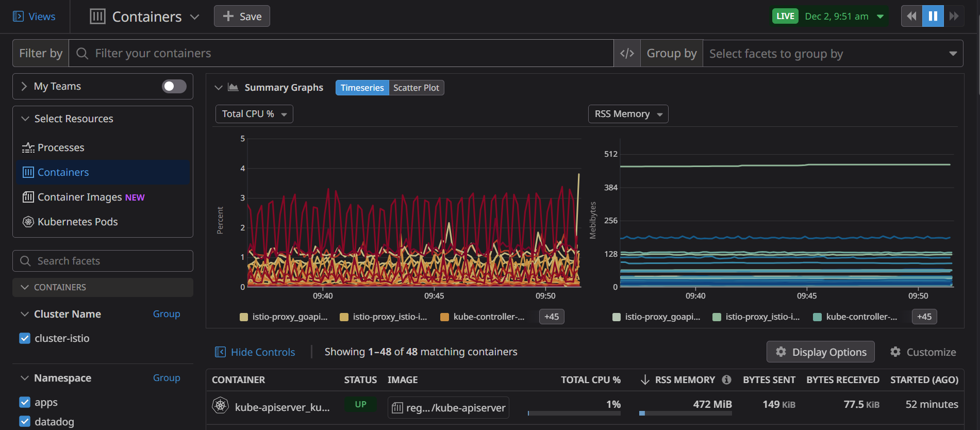Click the Filter your containers input

pyautogui.click(x=341, y=53)
